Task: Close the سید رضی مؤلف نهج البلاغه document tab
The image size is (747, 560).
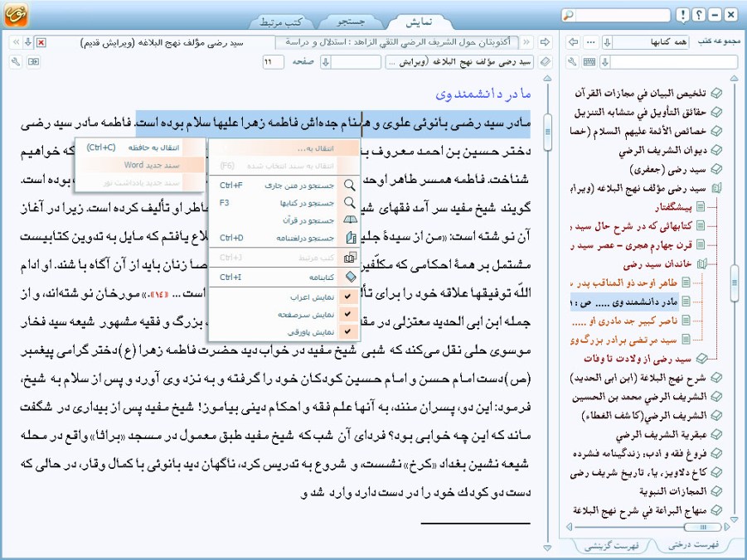Action: click(x=41, y=43)
